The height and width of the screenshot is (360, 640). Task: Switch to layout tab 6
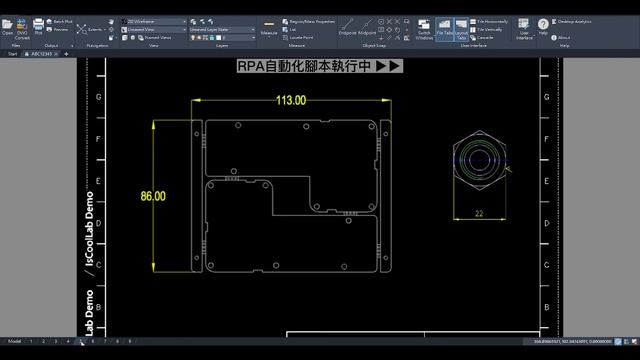coord(93,341)
